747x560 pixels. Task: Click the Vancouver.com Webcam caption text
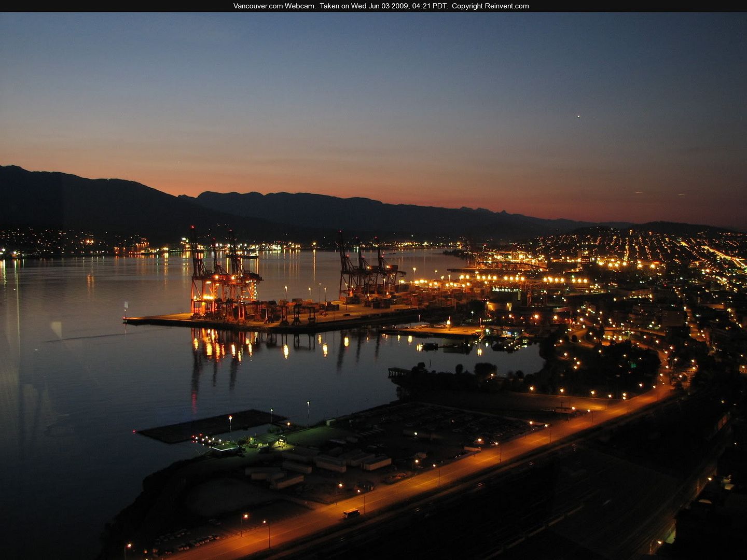tap(273, 6)
